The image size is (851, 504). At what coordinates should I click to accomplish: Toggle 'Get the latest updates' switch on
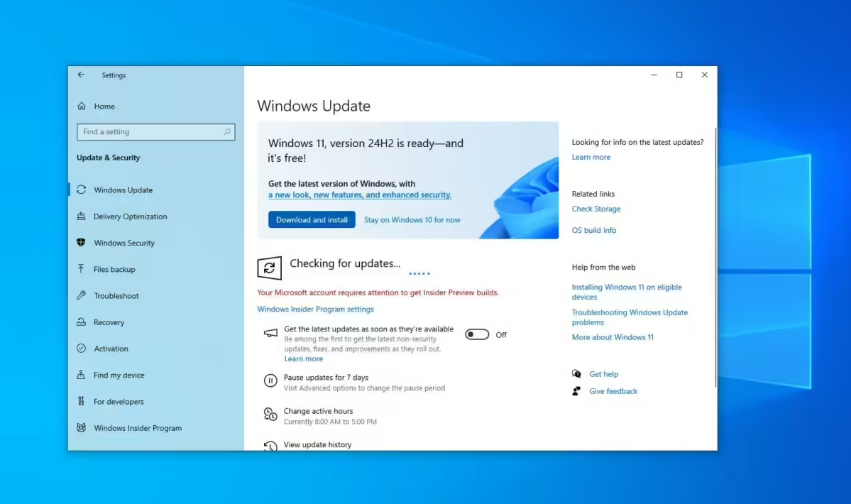pos(477,335)
